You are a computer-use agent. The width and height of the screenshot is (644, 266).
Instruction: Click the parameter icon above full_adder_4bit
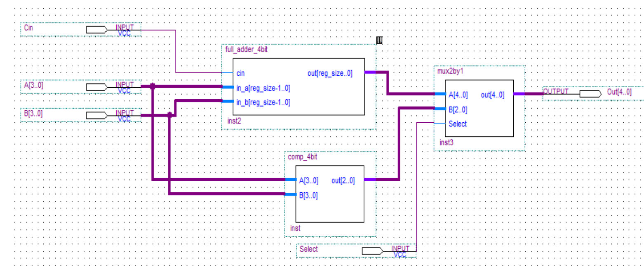[x=380, y=40]
